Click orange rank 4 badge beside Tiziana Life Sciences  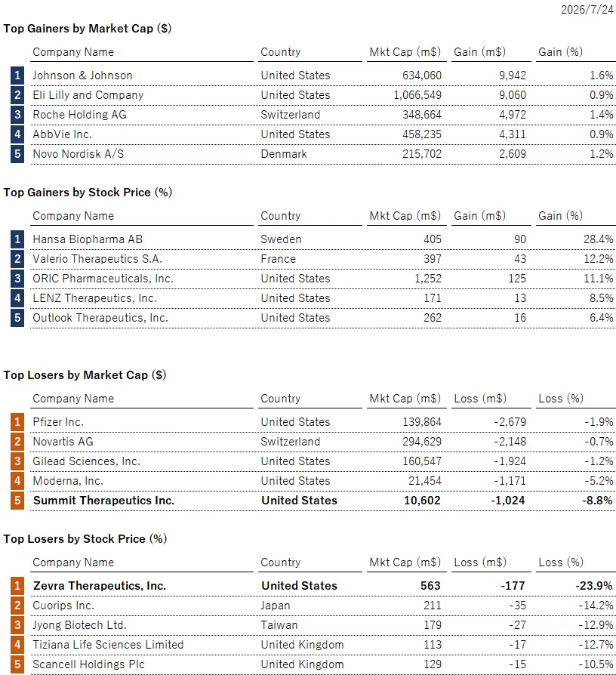coord(17,645)
